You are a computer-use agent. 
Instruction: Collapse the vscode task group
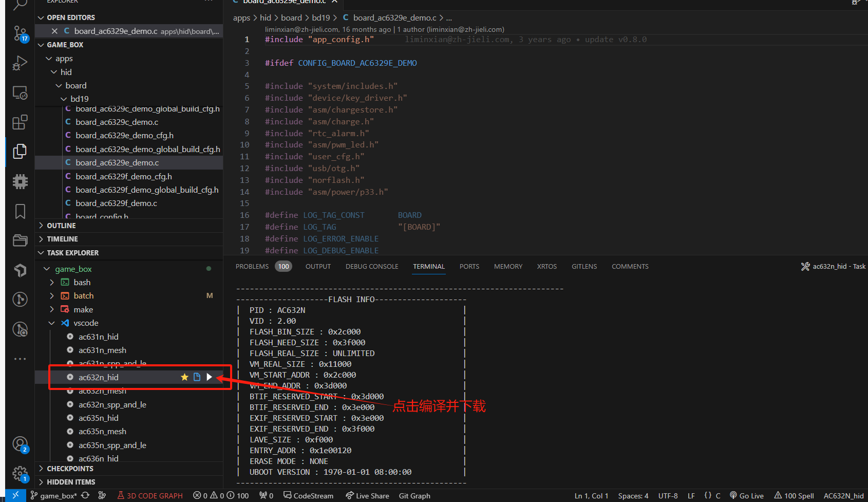click(x=52, y=323)
